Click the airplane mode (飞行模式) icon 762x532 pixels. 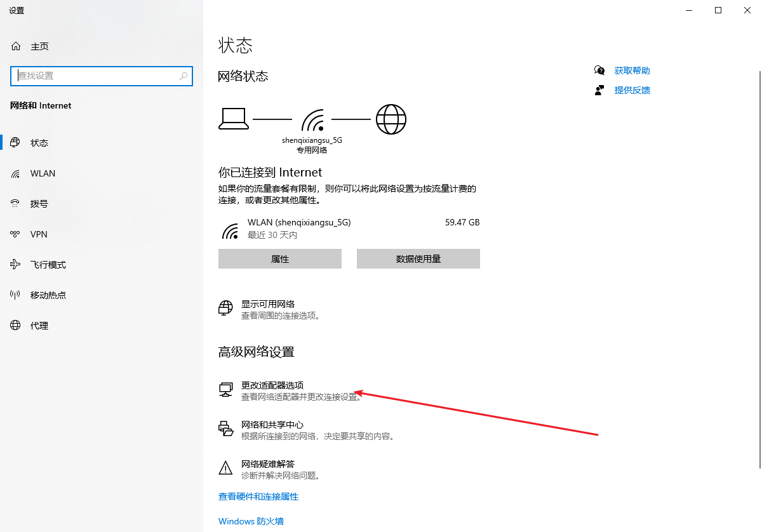point(16,265)
